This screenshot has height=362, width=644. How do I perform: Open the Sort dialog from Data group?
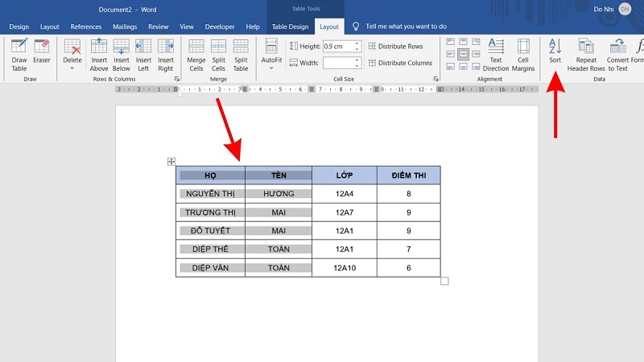[x=555, y=52]
